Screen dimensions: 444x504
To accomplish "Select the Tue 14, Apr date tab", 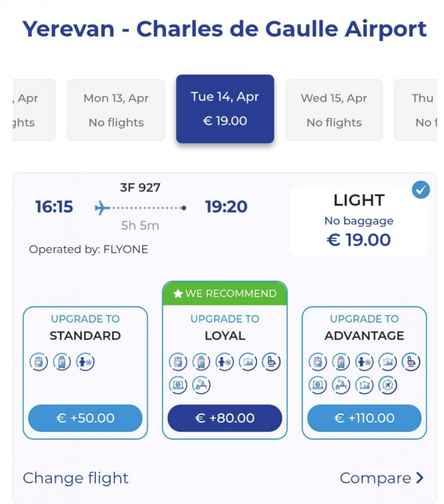I will [225, 109].
